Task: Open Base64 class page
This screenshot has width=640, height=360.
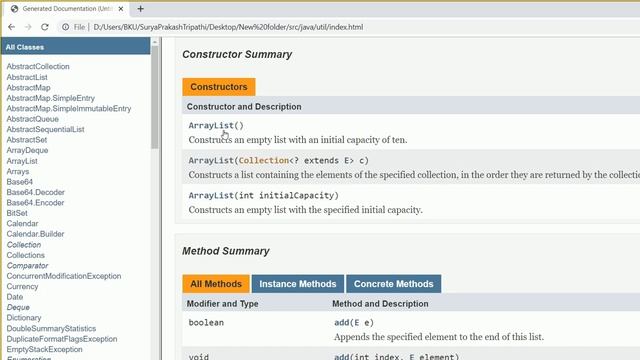Action: point(20,182)
